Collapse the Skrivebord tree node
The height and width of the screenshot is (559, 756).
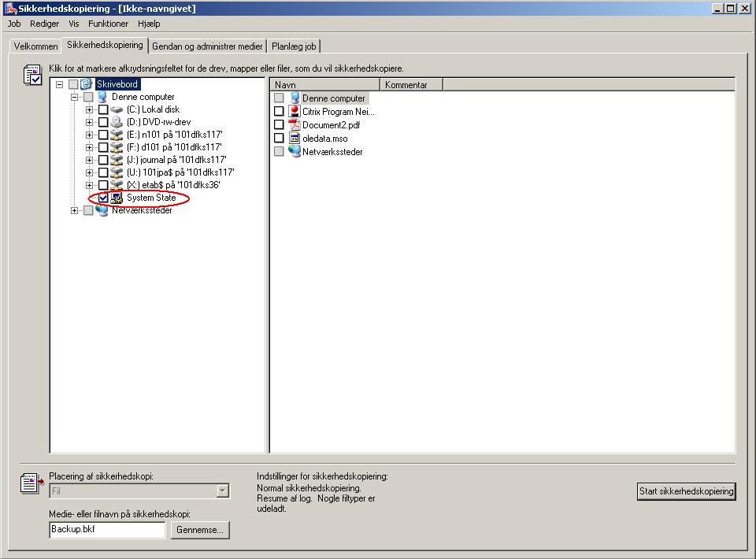60,84
